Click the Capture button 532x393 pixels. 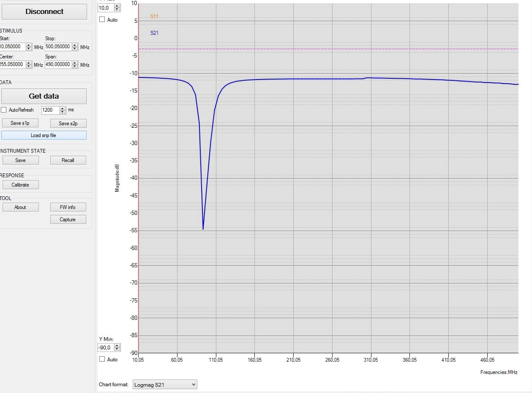tap(68, 220)
